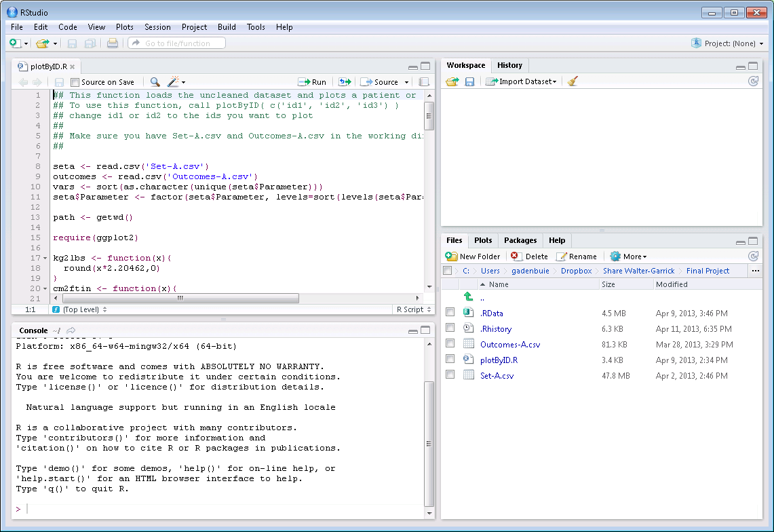
Task: Click the Re-run previous region icon
Action: point(345,82)
